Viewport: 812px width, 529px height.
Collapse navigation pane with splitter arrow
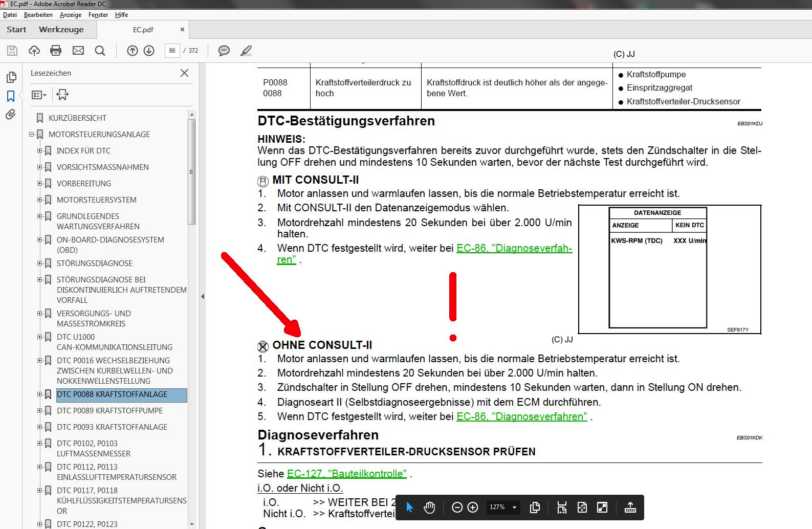point(203,296)
